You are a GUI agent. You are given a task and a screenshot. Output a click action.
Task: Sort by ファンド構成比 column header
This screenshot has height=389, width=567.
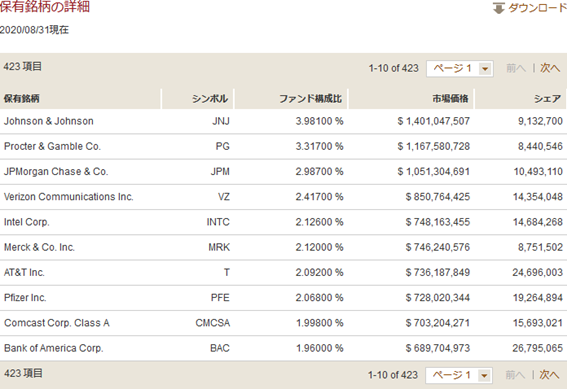pyautogui.click(x=311, y=99)
